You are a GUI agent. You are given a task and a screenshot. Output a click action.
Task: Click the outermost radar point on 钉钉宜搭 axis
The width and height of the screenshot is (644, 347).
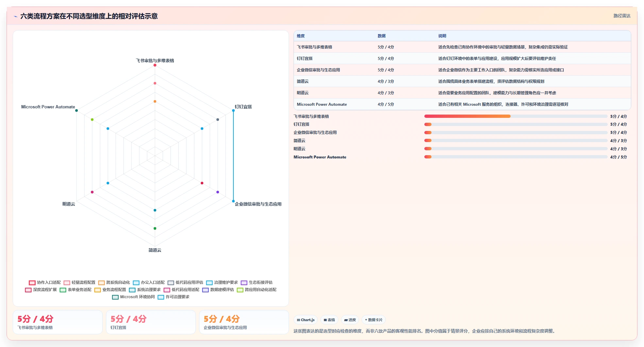pos(233,111)
